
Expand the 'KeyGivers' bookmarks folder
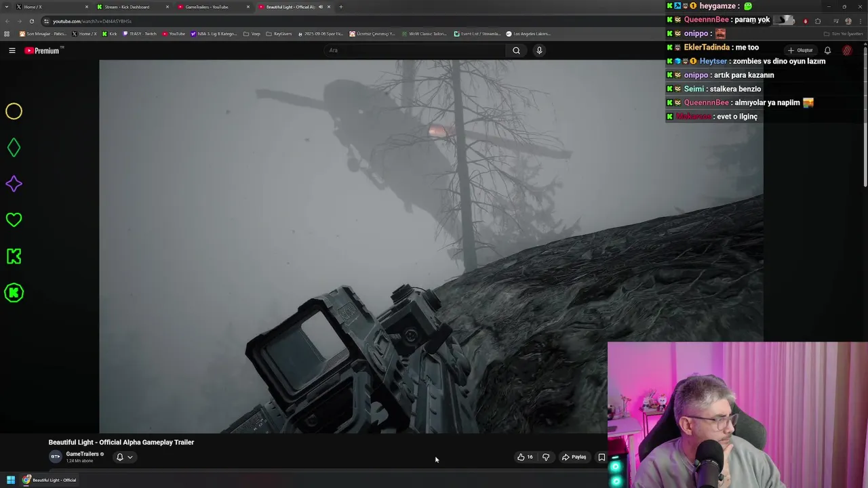tap(279, 33)
